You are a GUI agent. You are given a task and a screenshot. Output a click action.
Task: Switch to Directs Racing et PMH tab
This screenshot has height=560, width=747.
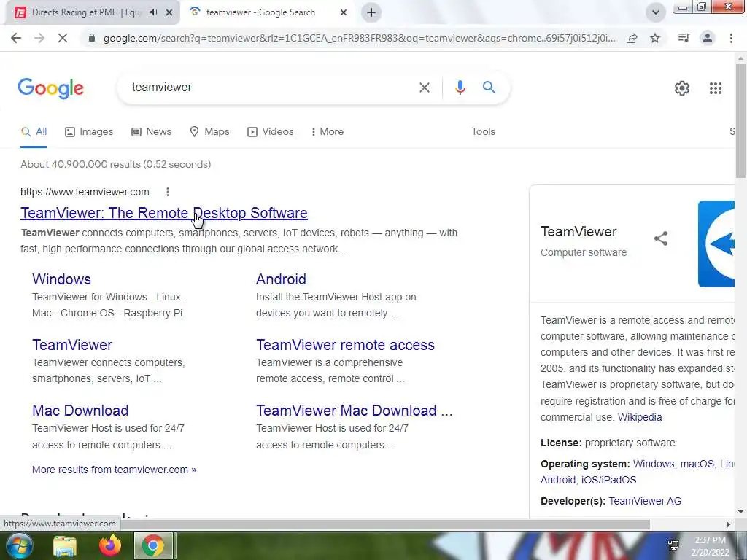tap(86, 12)
